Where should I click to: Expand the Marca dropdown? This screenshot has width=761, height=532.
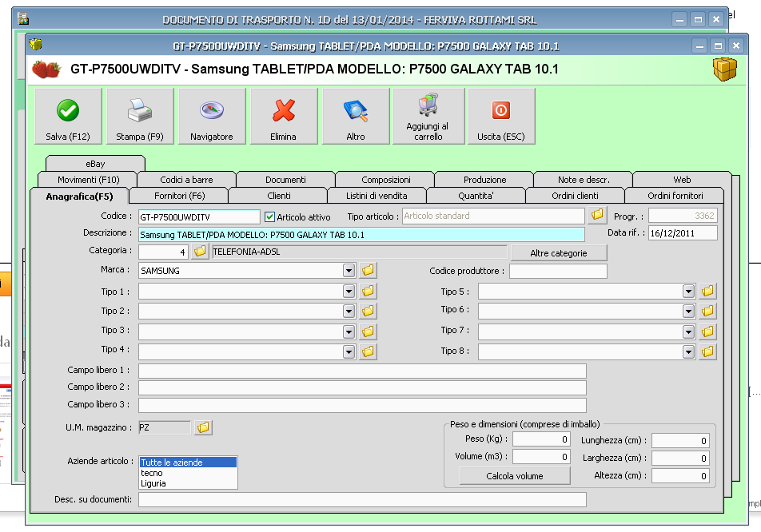tap(349, 271)
